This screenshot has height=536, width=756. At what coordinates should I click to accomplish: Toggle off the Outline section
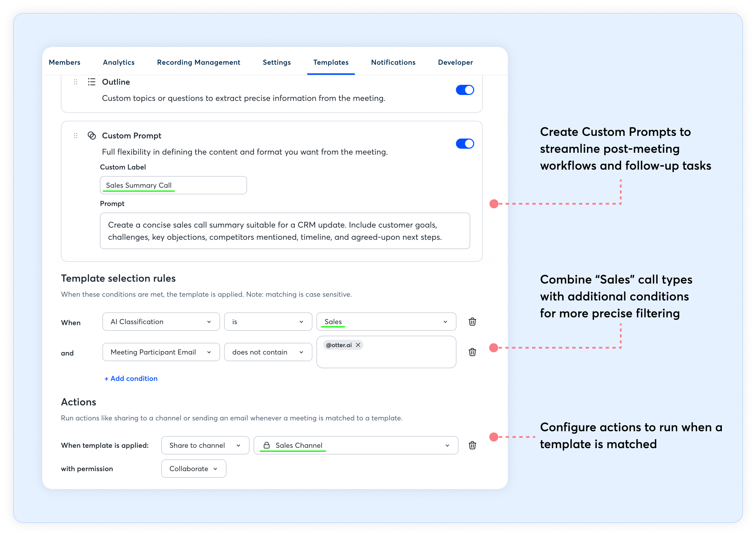[465, 90]
